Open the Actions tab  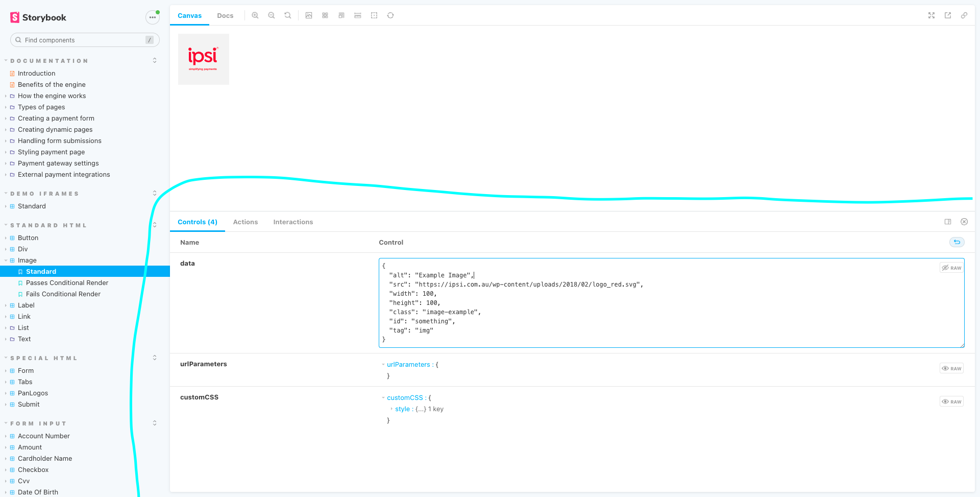pos(246,222)
